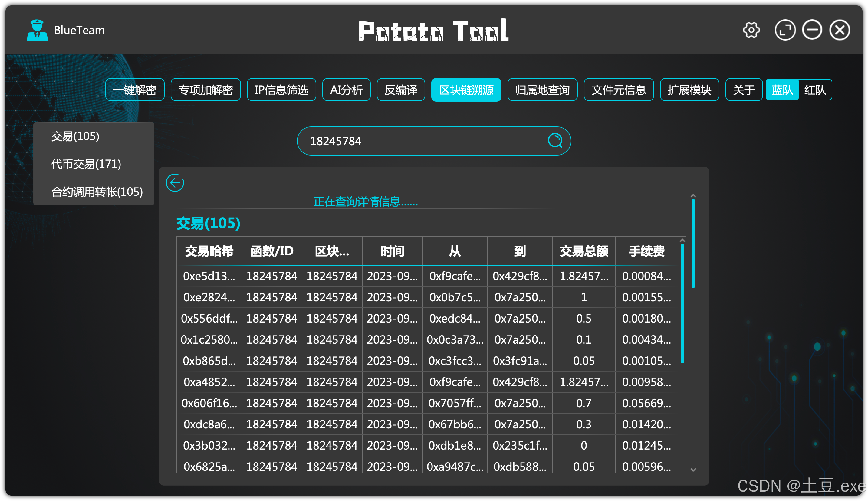
Task: Click the 一键解密 button
Action: click(x=135, y=90)
